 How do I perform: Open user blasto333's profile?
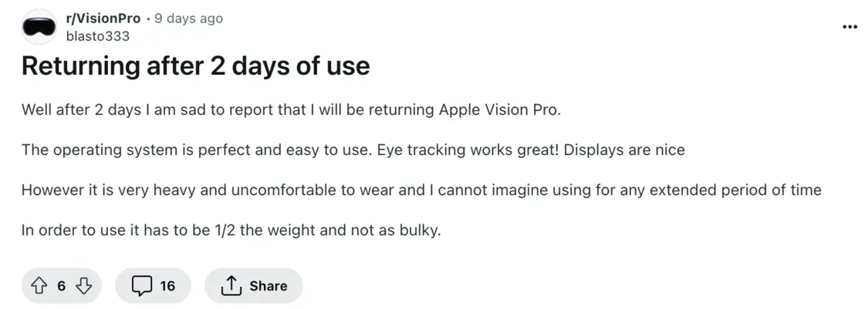coord(97,36)
